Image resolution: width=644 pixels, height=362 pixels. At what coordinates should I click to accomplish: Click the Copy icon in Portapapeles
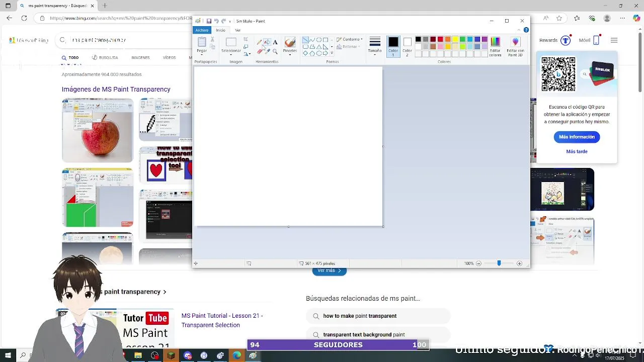212,47
